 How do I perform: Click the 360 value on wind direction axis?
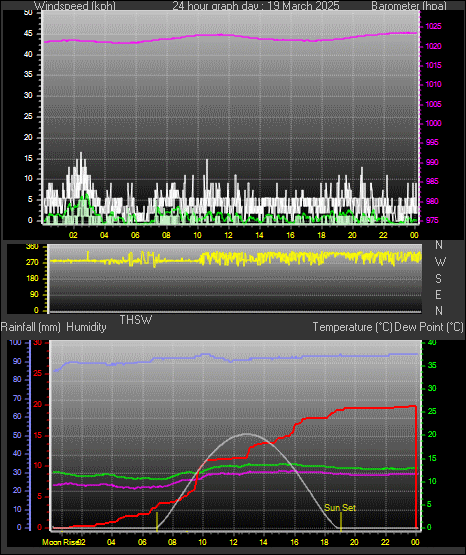coord(32,247)
